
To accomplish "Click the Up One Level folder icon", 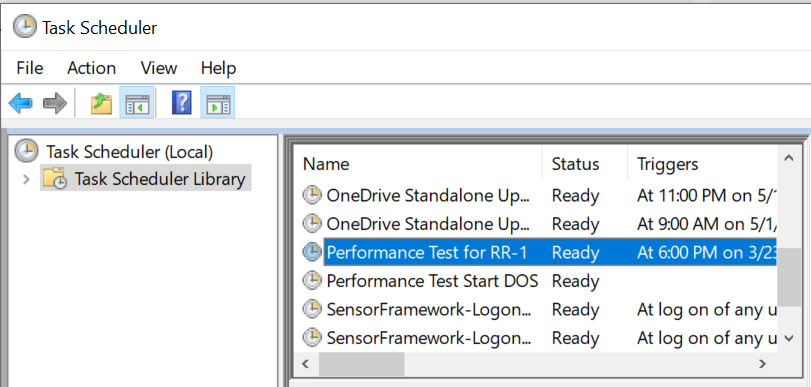I will [x=101, y=103].
